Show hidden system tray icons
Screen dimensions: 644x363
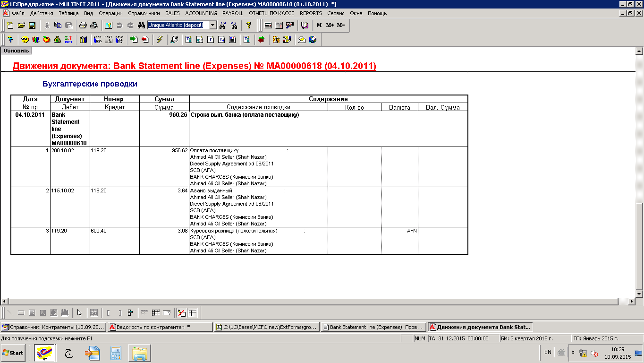pos(573,353)
